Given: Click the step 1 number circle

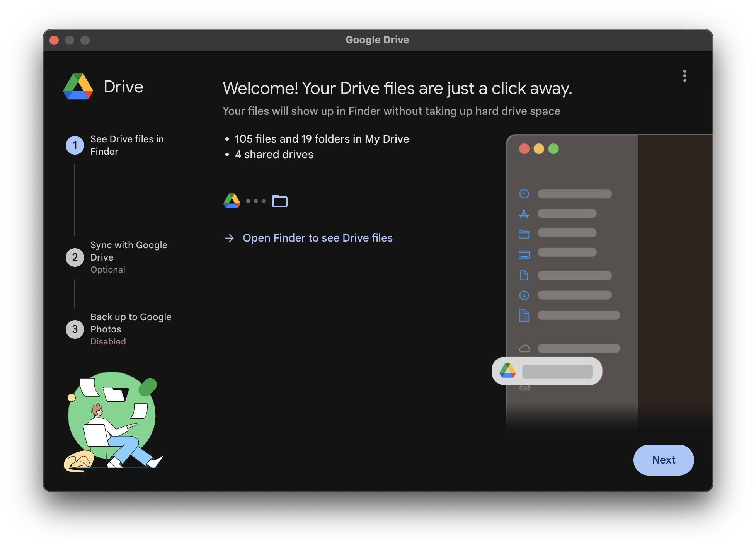Looking at the screenshot, I should (x=75, y=145).
